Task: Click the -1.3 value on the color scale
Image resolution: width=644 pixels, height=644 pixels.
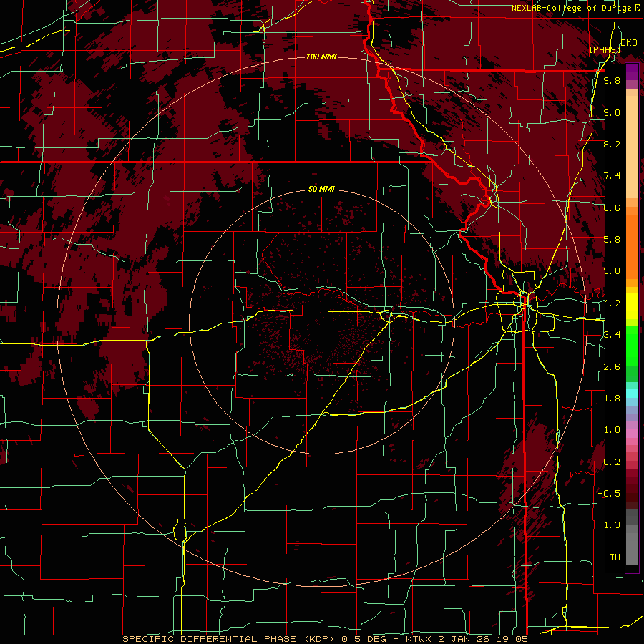Action: (x=609, y=525)
